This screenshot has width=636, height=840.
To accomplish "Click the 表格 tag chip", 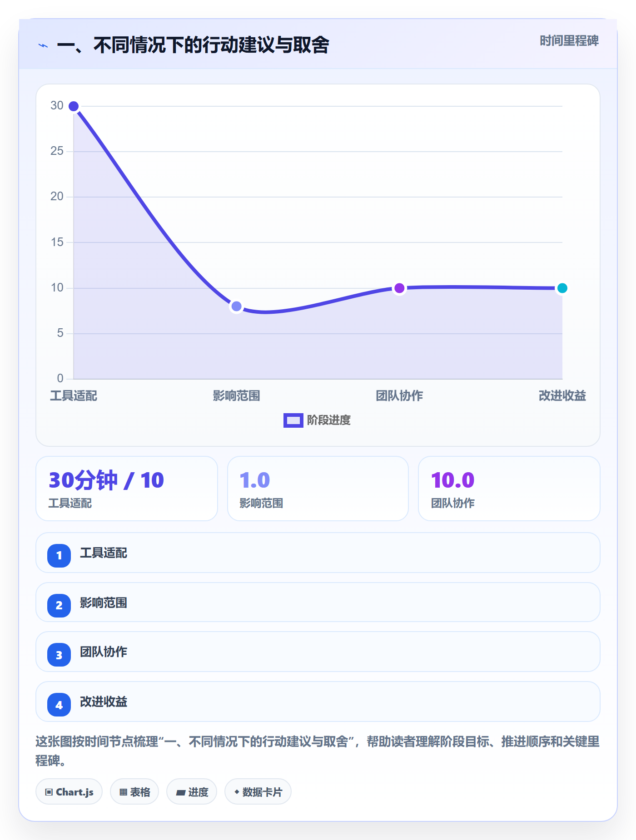I will 134,792.
